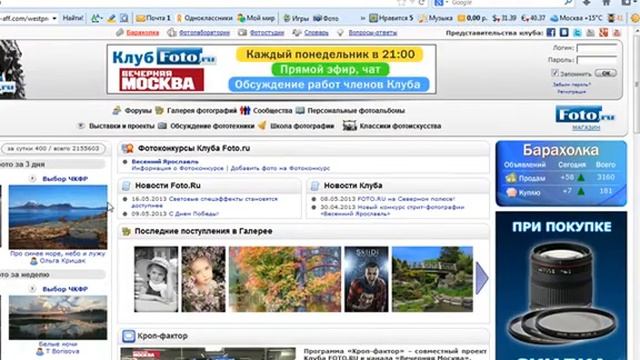640x360 pixels.
Task: Open the autumn leaves gallery thumbnail
Action: pos(285,279)
